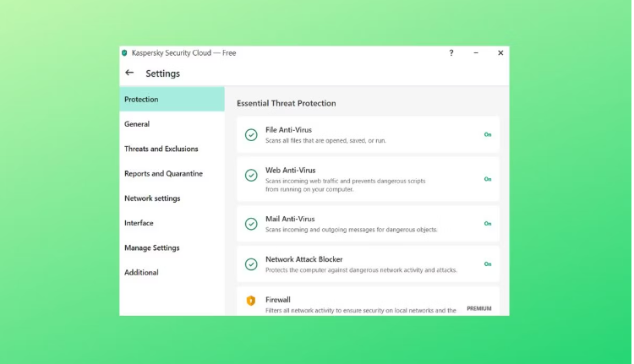Open Threats and Exclusions section

(x=161, y=149)
